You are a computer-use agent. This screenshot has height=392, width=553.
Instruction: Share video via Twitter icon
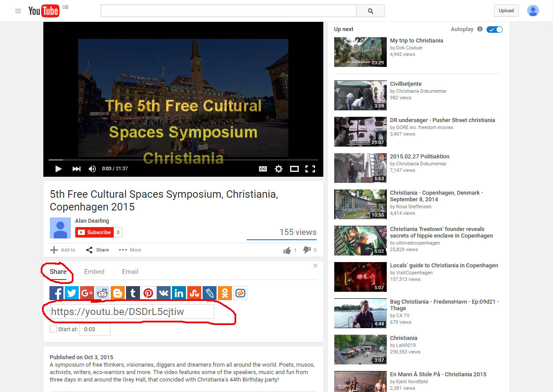pos(72,293)
